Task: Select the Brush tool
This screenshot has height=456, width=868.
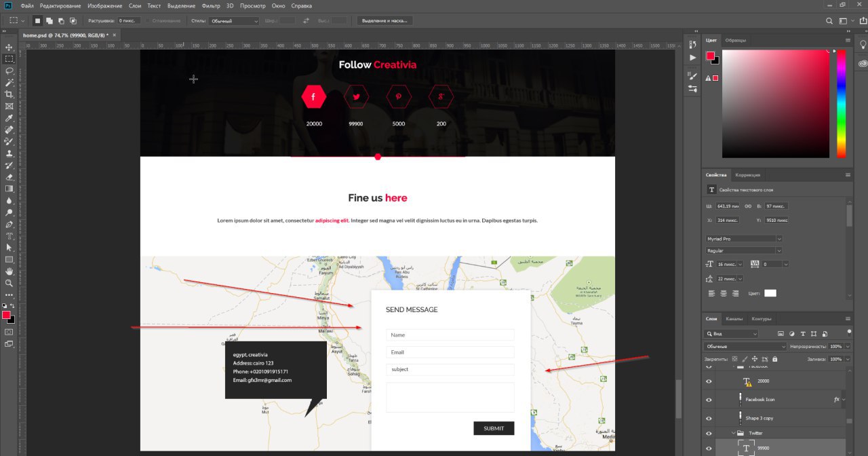Action: tap(9, 142)
